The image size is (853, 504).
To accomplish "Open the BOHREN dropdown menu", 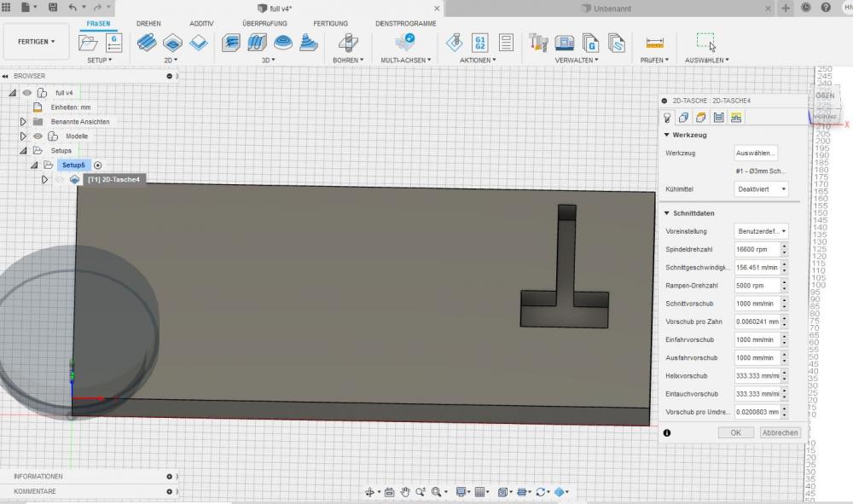I will (348, 61).
